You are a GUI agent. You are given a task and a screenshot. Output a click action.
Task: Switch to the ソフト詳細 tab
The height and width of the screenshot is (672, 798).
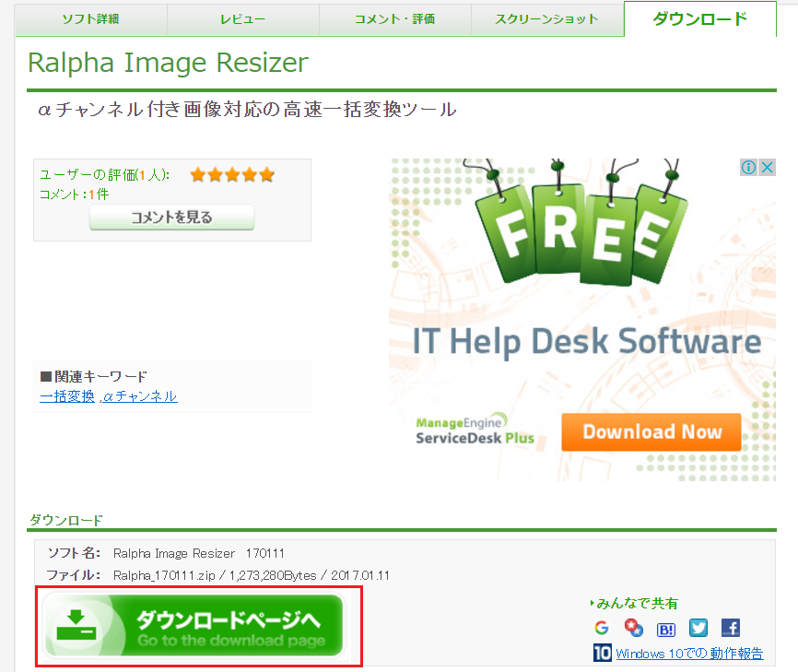[x=89, y=18]
